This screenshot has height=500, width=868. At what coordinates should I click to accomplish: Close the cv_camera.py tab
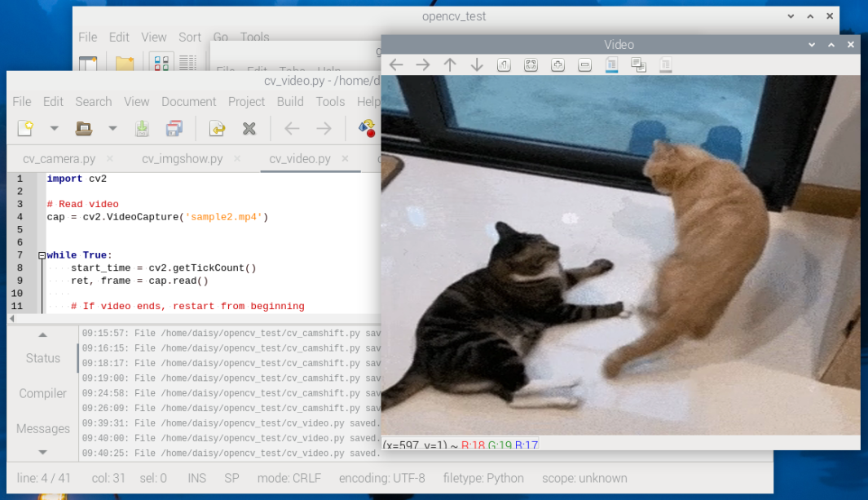click(x=109, y=158)
